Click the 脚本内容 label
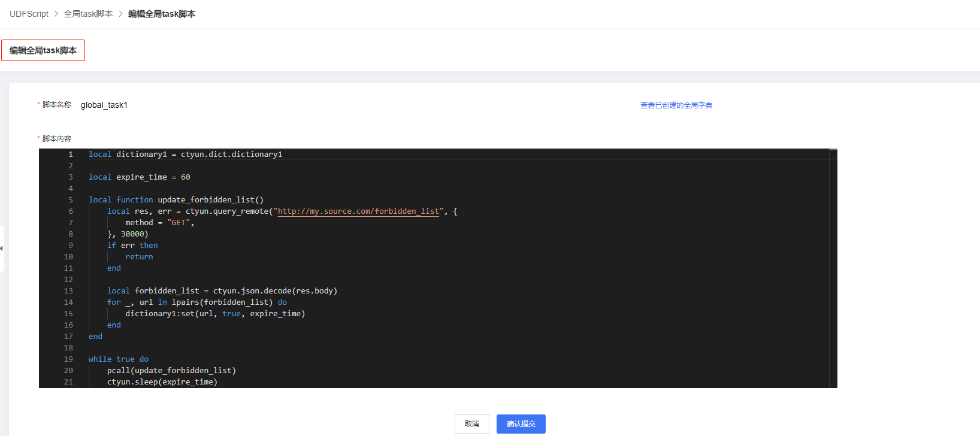Image resolution: width=980 pixels, height=436 pixels. tap(57, 138)
